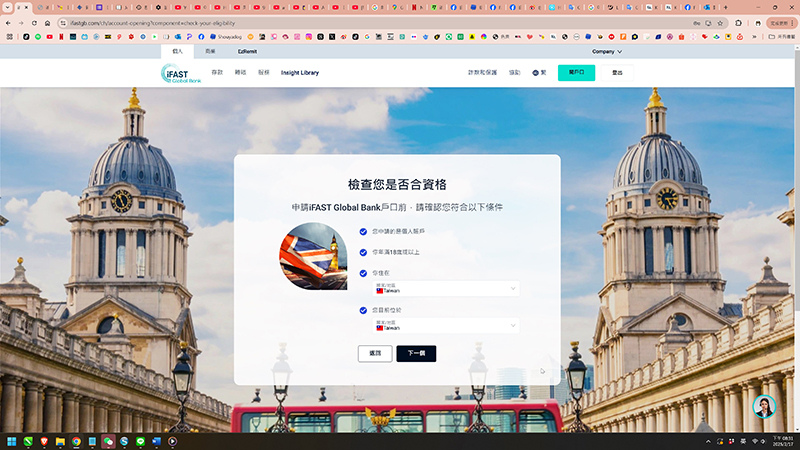Show hidden system tray icons chevron
The height and width of the screenshot is (450, 800).
point(708,441)
